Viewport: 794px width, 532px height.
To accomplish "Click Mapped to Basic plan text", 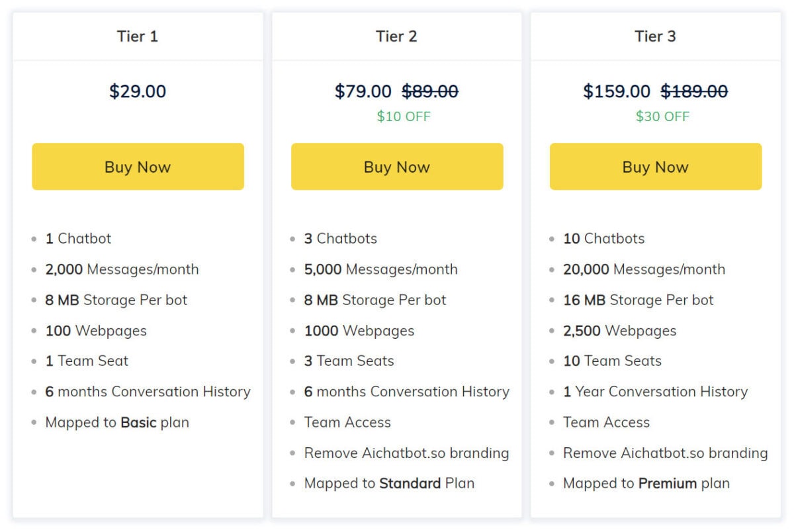I will coord(117,422).
